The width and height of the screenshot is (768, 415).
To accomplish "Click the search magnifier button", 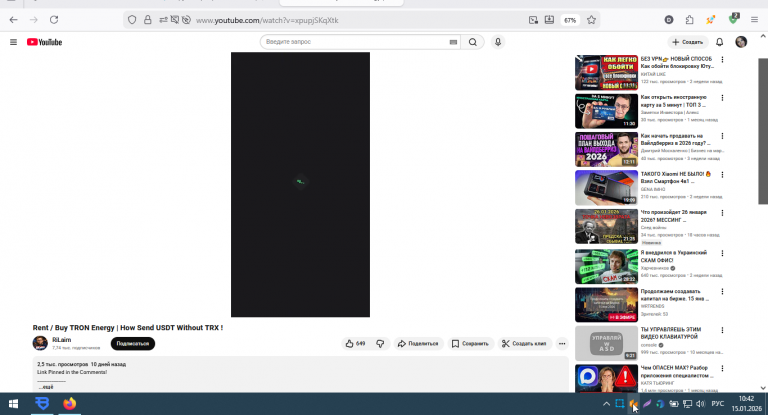I will coord(473,42).
